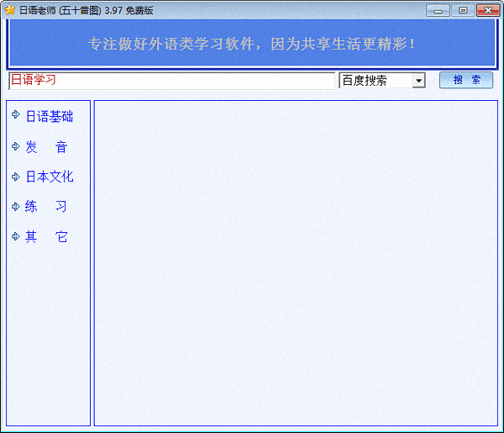504x433 pixels.
Task: Click the arrow icon next to 发音
Action: click(x=15, y=146)
